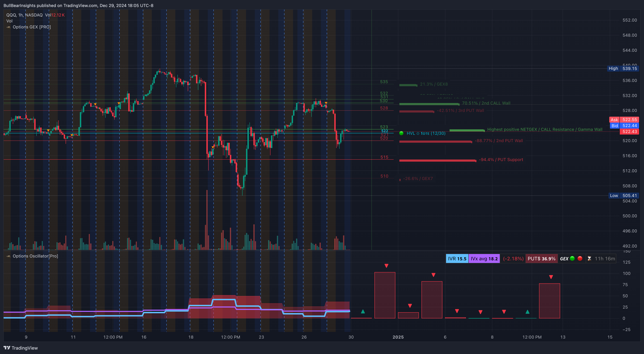This screenshot has height=354, width=644.
Task: Click the -88.77% / 2nd PUT Wall label
Action: click(499, 141)
